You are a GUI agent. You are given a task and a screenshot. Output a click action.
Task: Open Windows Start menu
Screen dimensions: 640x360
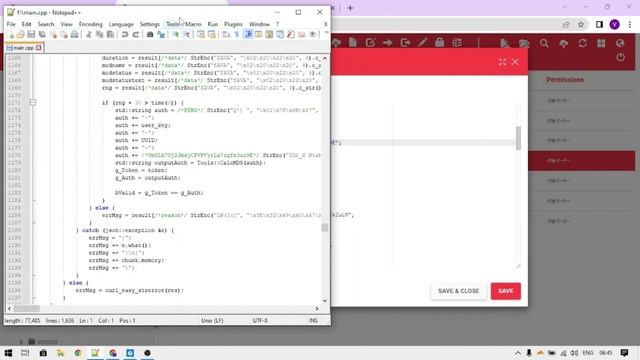point(8,353)
